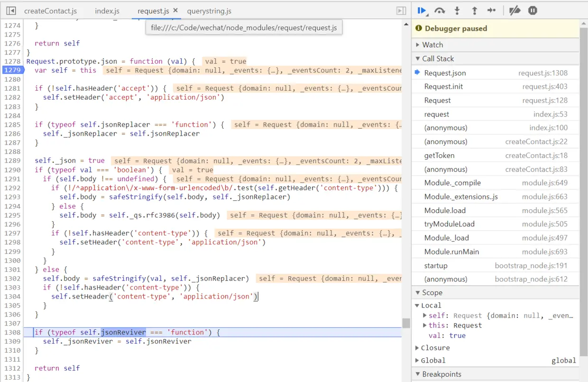Expand the Watch section
Screen dimensions: 588x382
(432, 45)
